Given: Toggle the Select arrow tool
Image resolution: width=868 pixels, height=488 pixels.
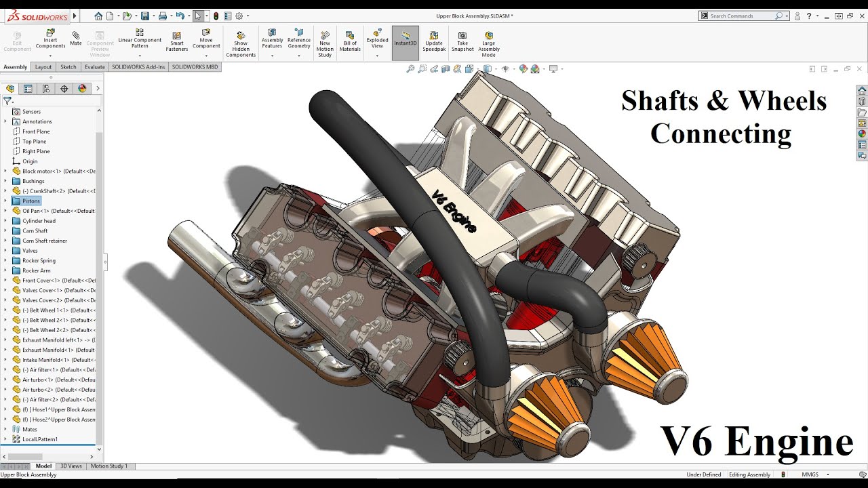Looking at the screenshot, I should tap(198, 16).
